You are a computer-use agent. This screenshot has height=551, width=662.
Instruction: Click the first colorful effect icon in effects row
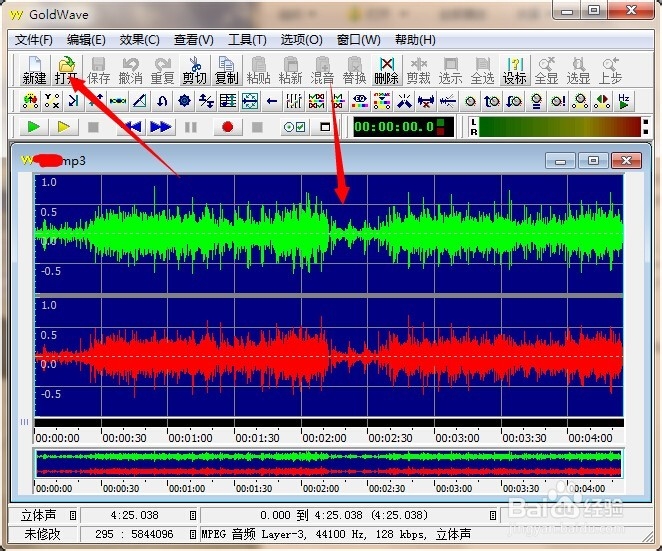pos(30,101)
